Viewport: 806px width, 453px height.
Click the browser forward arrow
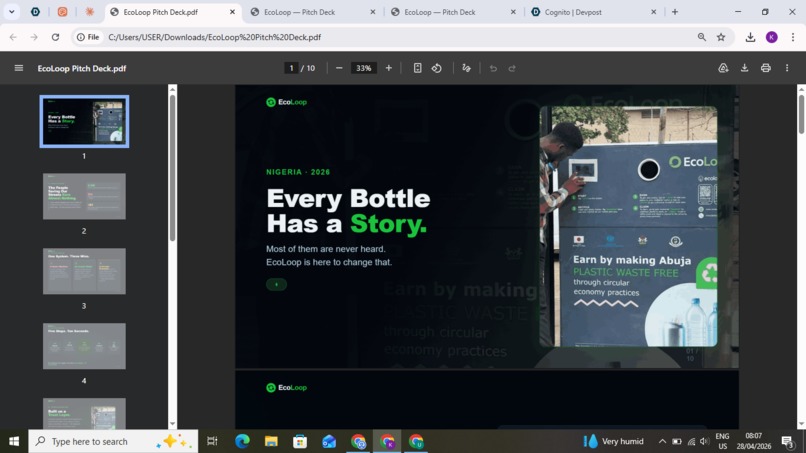pos(34,37)
